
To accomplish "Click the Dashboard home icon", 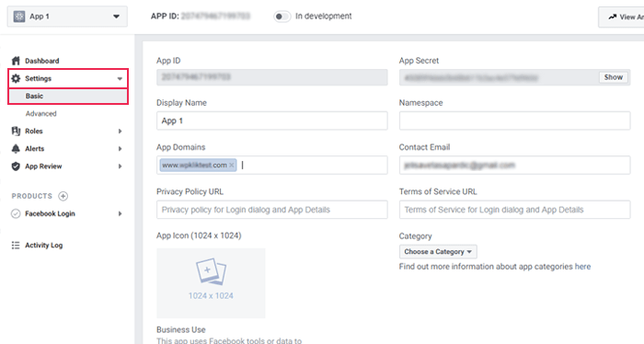I will point(16,61).
